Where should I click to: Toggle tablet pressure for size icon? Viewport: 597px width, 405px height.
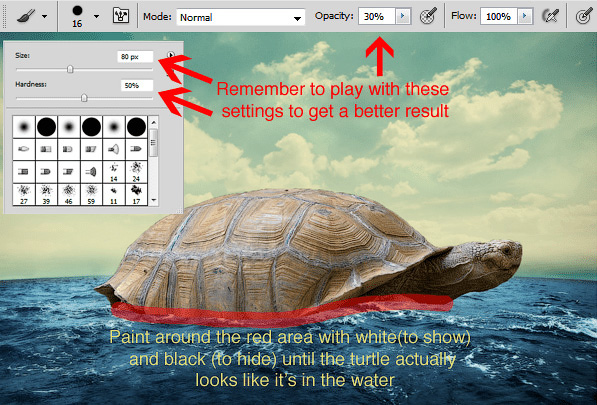click(584, 16)
